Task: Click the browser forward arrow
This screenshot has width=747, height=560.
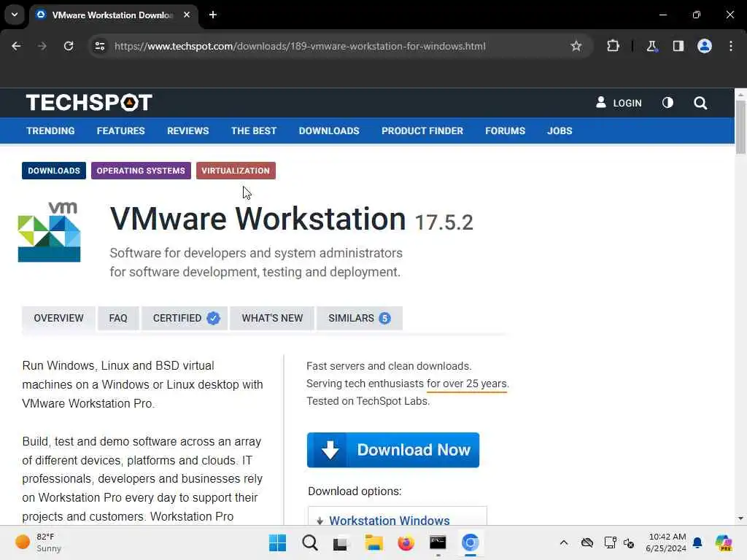Action: 42,46
